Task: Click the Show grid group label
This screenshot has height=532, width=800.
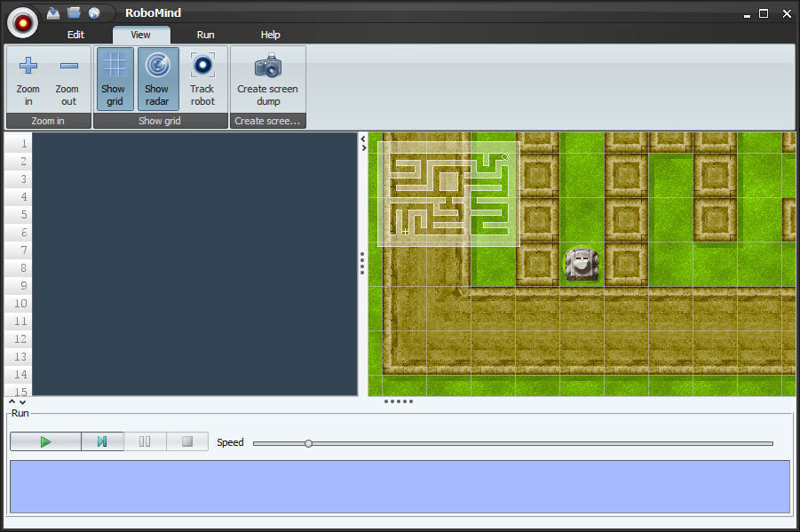Action: coord(160,121)
